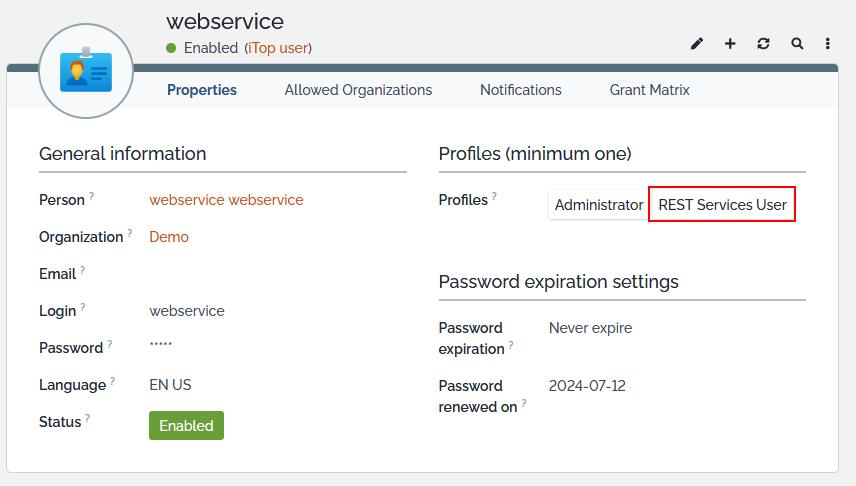Click the help mark next to Person
This screenshot has height=486, width=856.
coord(92,196)
